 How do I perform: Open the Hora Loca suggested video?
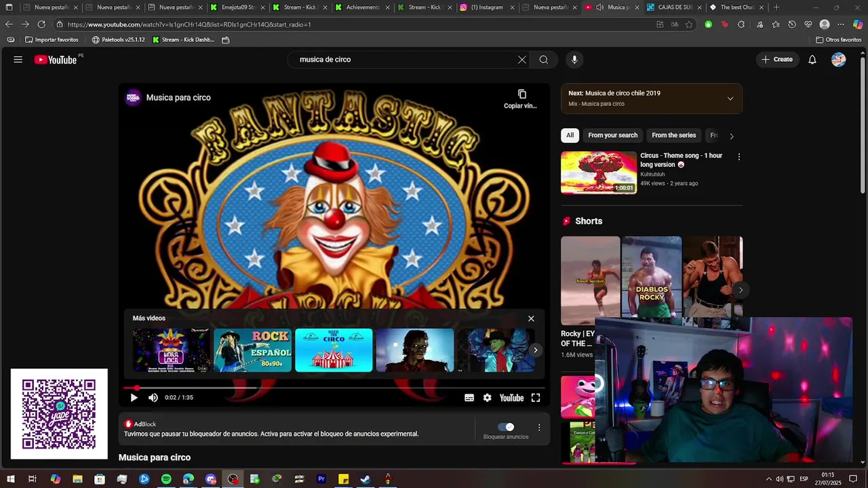click(172, 350)
